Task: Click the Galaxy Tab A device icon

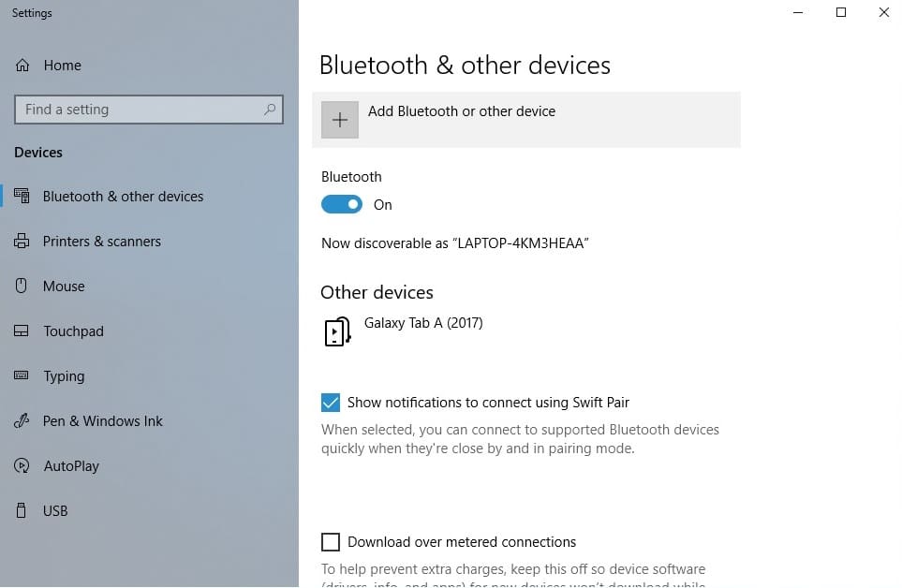Action: (337, 331)
